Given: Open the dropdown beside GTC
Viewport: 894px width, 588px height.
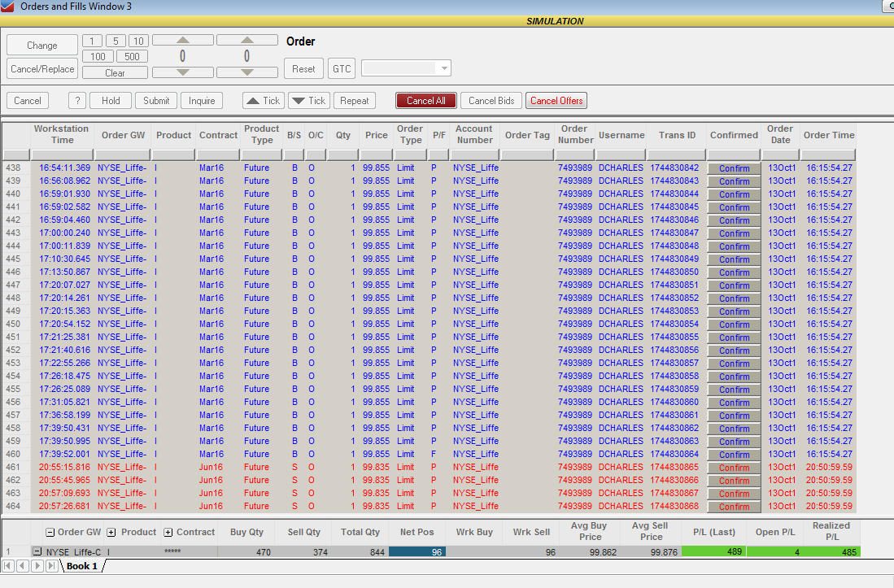Looking at the screenshot, I should (444, 68).
